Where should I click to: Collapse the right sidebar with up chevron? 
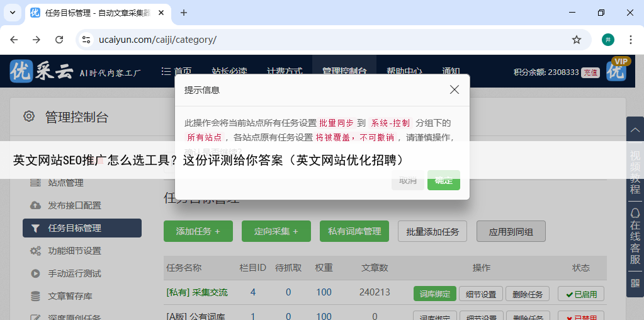click(635, 129)
